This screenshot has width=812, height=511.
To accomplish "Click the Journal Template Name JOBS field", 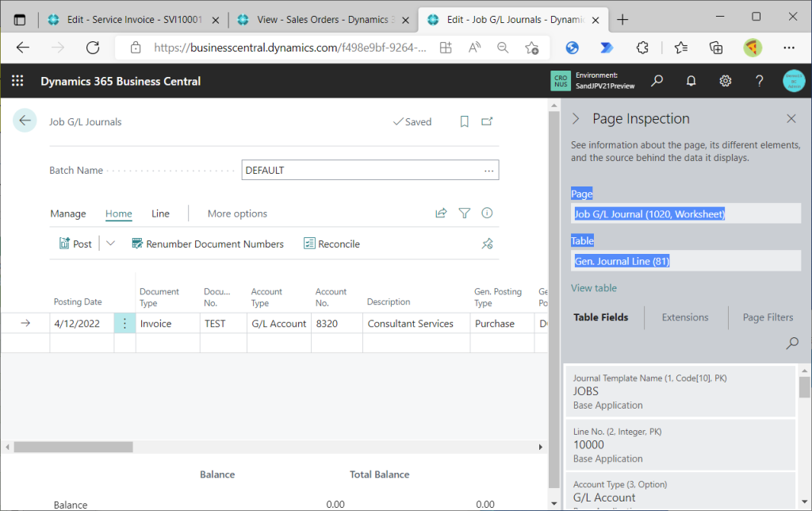I will coord(680,391).
